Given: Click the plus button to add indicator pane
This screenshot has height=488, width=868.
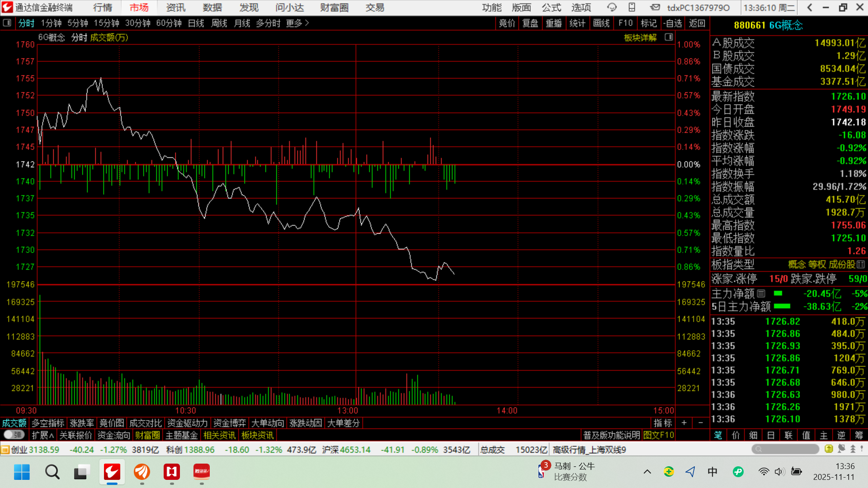Looking at the screenshot, I should point(684,423).
